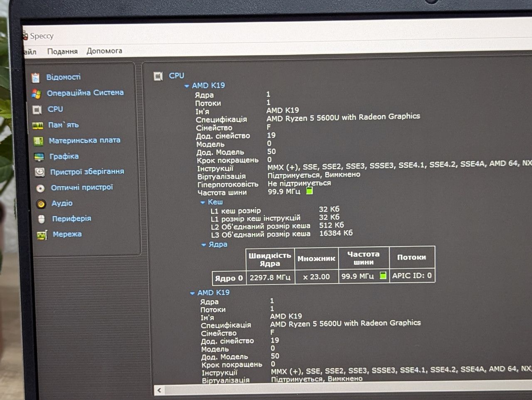Select Специфікація label in second AMD K19 section
This screenshot has height=400, width=532.
coord(226,325)
